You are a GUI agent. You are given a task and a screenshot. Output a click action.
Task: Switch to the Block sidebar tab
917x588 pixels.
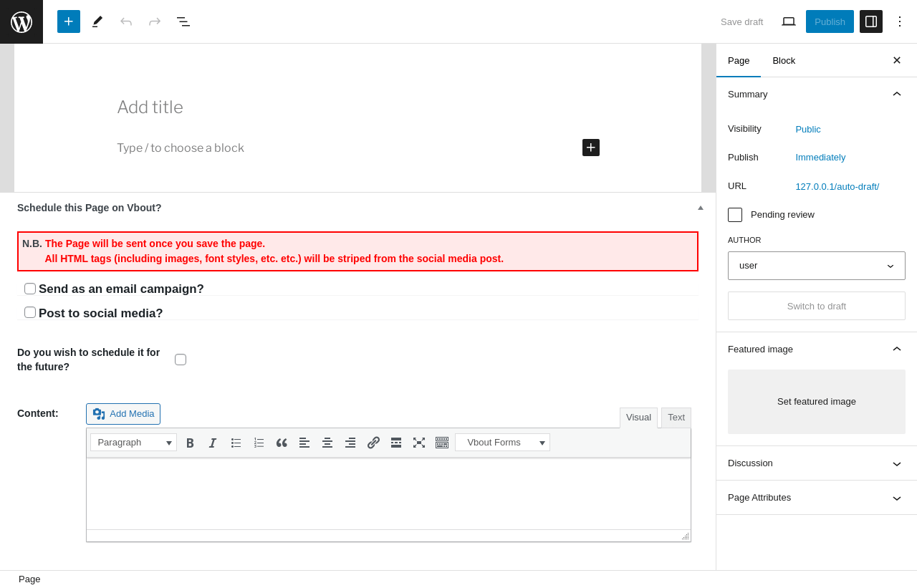(x=784, y=60)
